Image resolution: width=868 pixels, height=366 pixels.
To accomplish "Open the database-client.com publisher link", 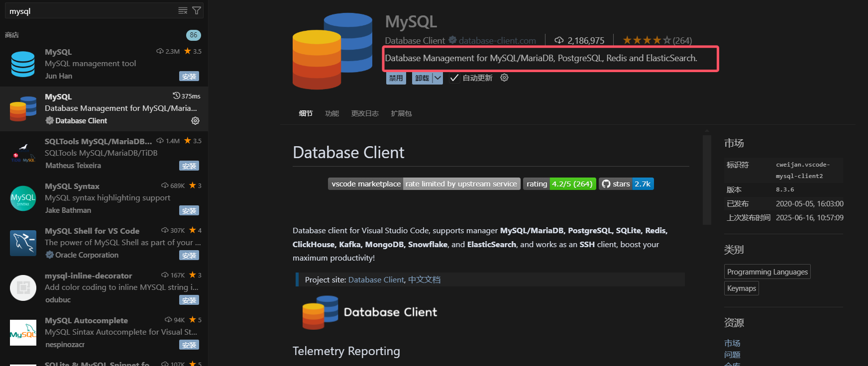I will point(497,41).
